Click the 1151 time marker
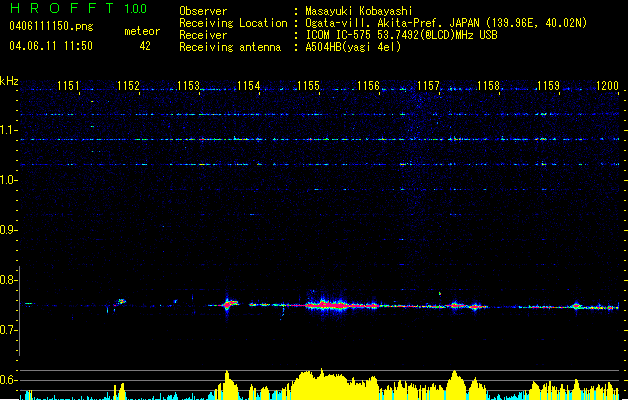 pyautogui.click(x=68, y=86)
